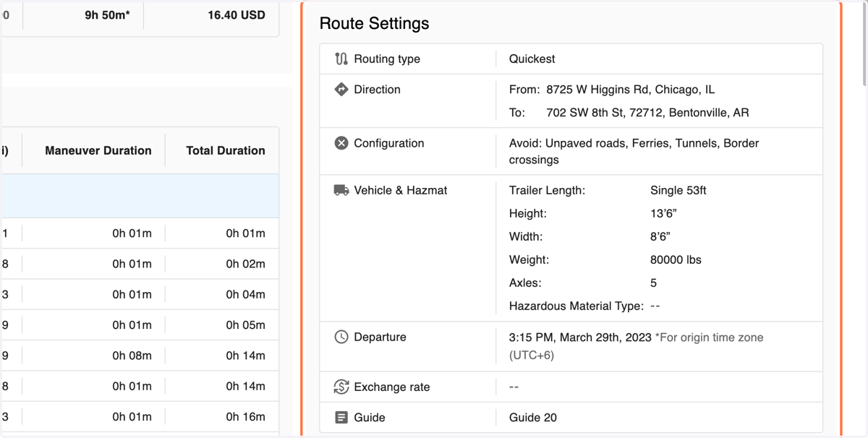Click the Configuration circled X icon
Viewport: 868px width, 438px height.
click(x=341, y=143)
